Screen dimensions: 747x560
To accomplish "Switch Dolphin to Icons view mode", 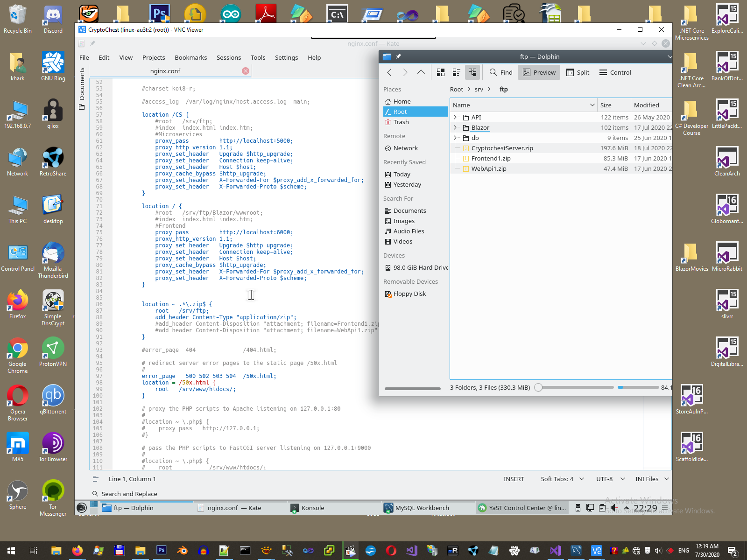I will (441, 72).
